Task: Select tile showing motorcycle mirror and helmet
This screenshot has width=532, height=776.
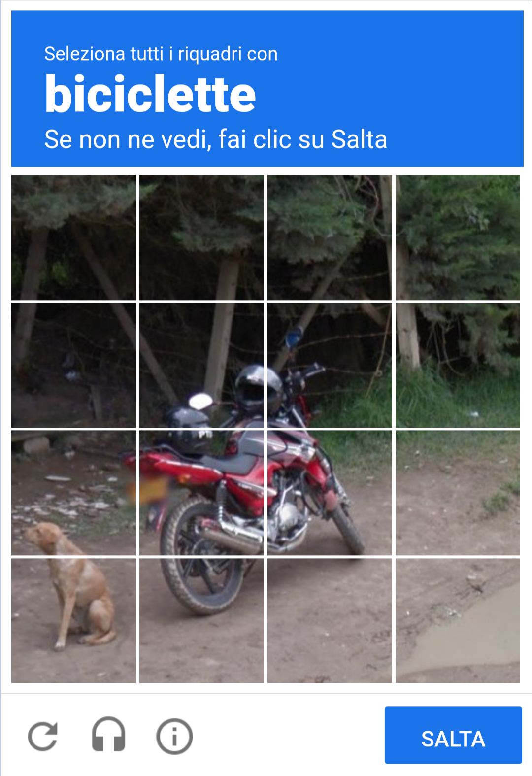Action: pos(201,365)
